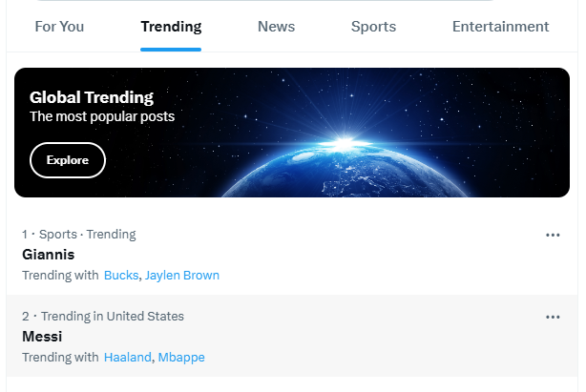This screenshot has height=392, width=586.
Task: Click the Global Trending banner heading
Action: tap(92, 97)
